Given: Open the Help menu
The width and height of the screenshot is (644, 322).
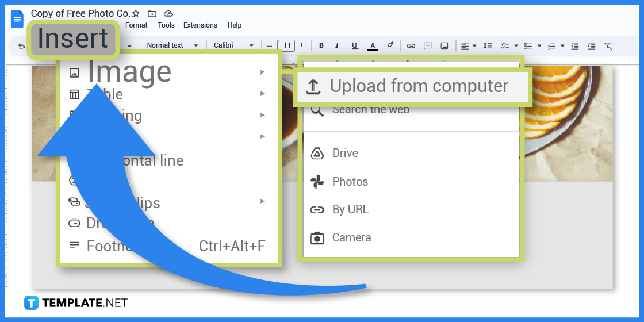Looking at the screenshot, I should (x=235, y=25).
